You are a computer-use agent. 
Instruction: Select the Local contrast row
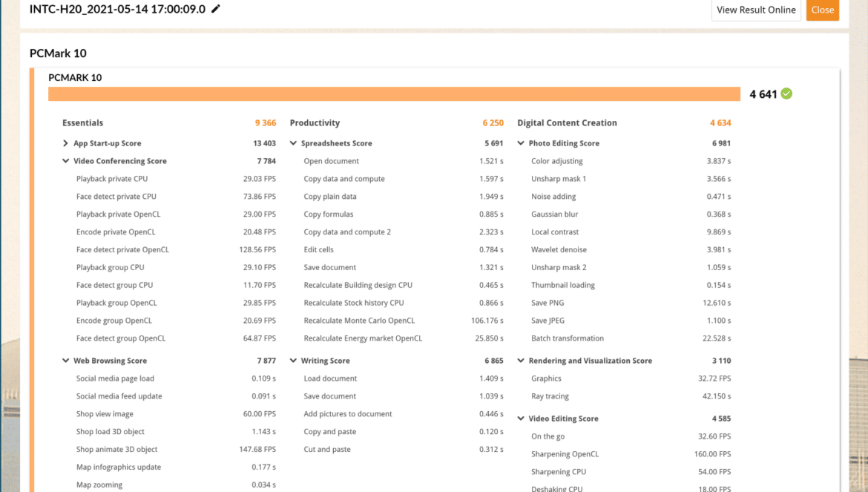coord(631,232)
